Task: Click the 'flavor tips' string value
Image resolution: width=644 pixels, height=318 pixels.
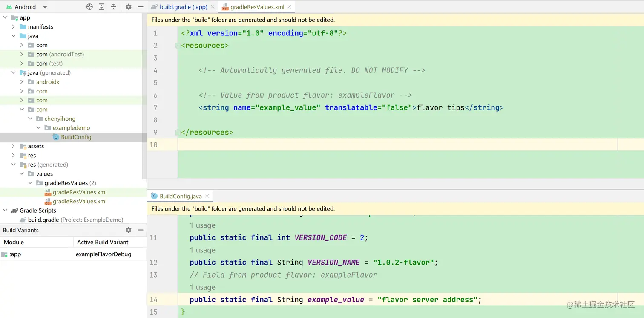Action: [440, 107]
